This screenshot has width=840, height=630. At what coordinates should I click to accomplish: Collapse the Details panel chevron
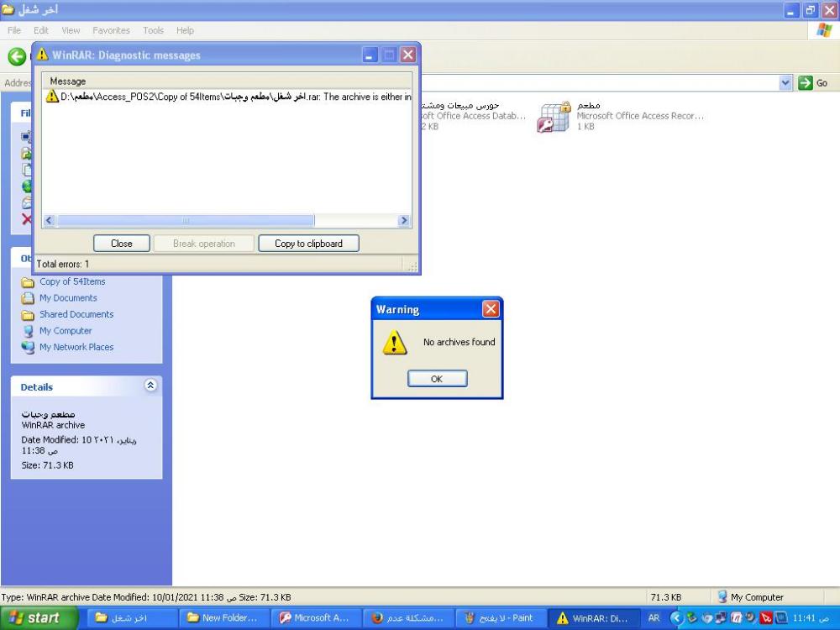150,386
